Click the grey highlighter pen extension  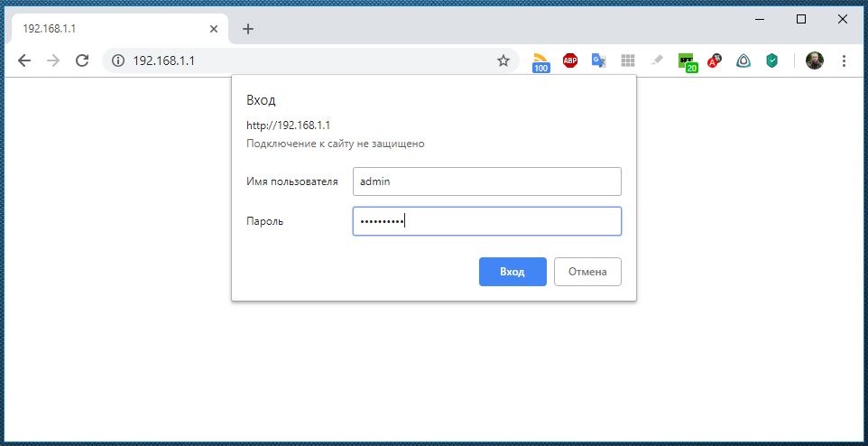coord(657,60)
